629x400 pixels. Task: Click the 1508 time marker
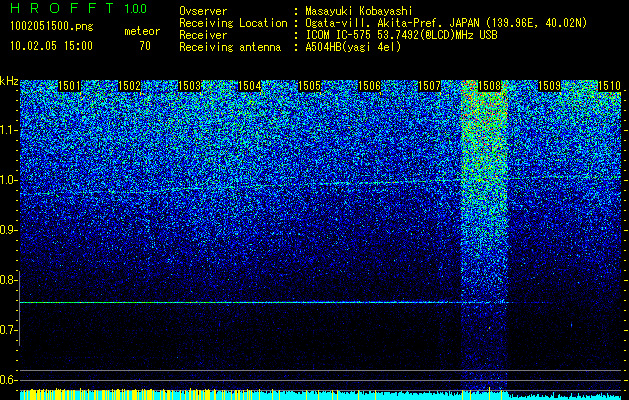[490, 86]
